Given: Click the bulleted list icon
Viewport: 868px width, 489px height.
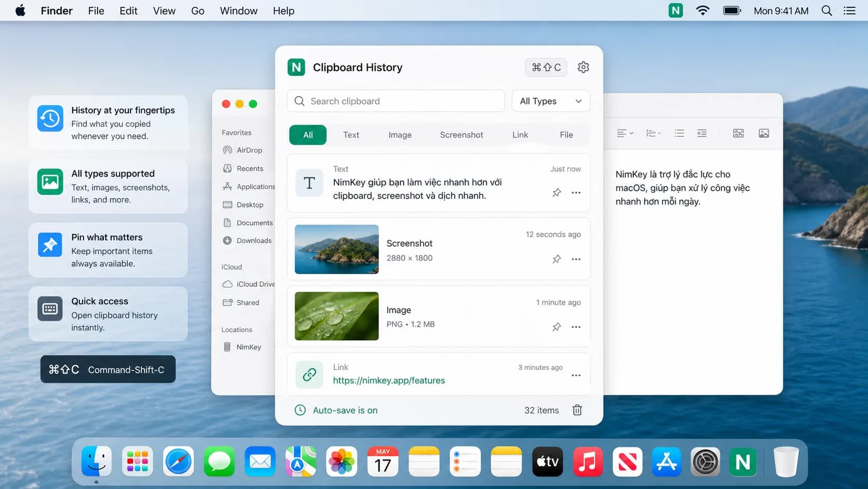Looking at the screenshot, I should click(679, 134).
